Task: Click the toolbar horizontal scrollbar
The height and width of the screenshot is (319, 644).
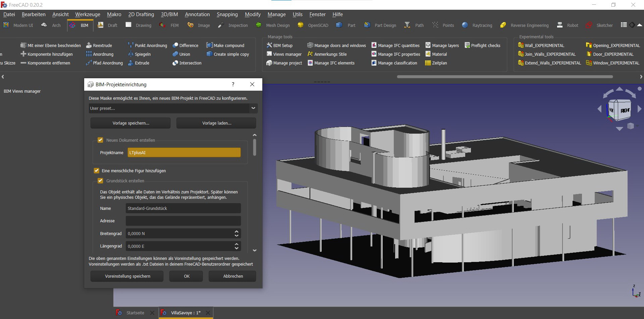Action: coord(505,77)
